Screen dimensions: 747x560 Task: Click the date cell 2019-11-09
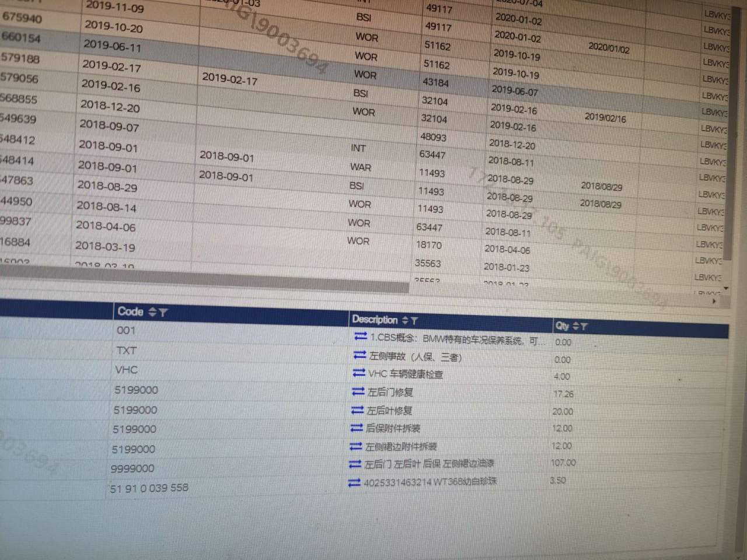[114, 8]
